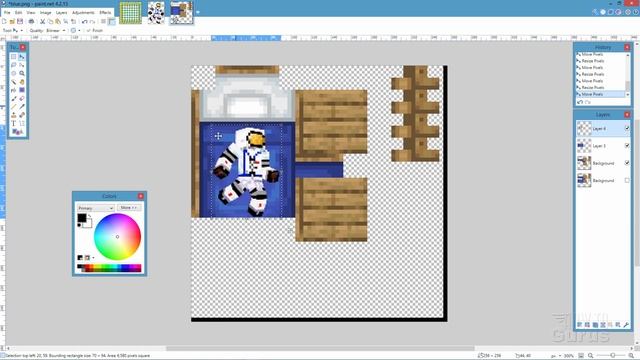This screenshot has width=640, height=360.
Task: Open the Image menu
Action: 45,13
